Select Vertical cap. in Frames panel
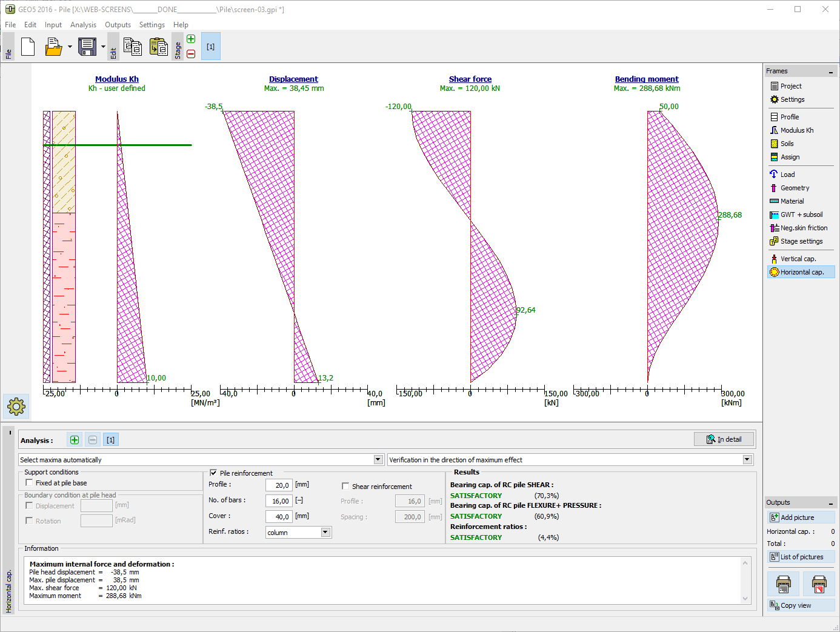The width and height of the screenshot is (840, 632). (x=798, y=259)
